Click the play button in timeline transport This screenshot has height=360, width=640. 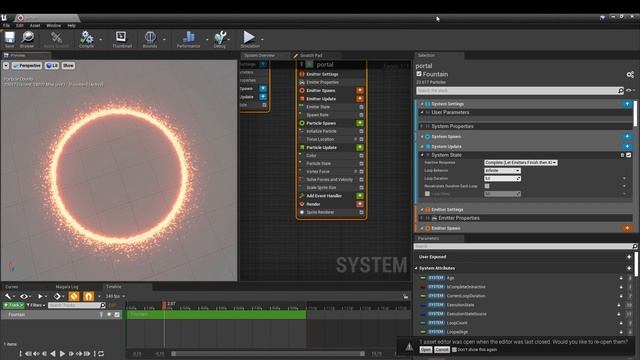coord(62,353)
